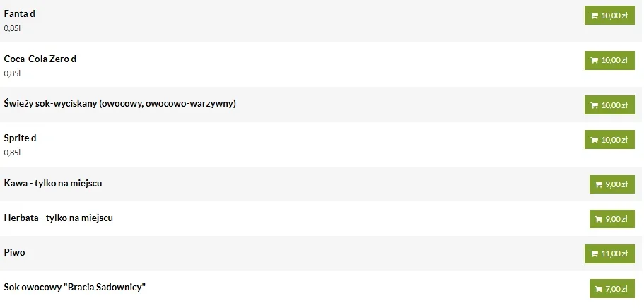644x308 pixels.
Task: Click cart icon for Kawa
Action: click(599, 184)
